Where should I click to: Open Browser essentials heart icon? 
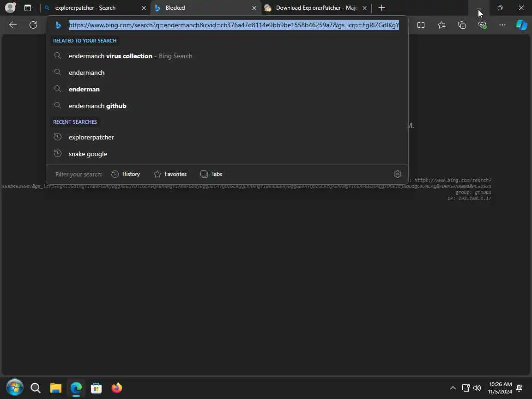tap(482, 25)
